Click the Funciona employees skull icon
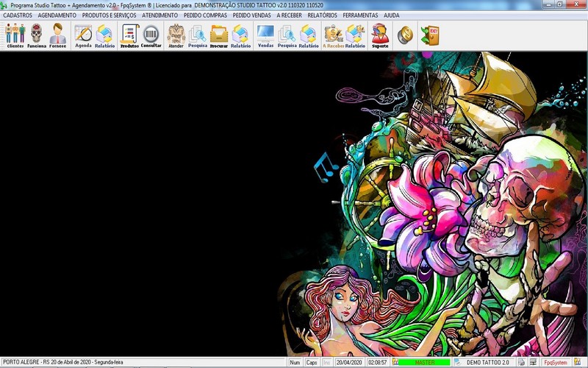 [36, 35]
